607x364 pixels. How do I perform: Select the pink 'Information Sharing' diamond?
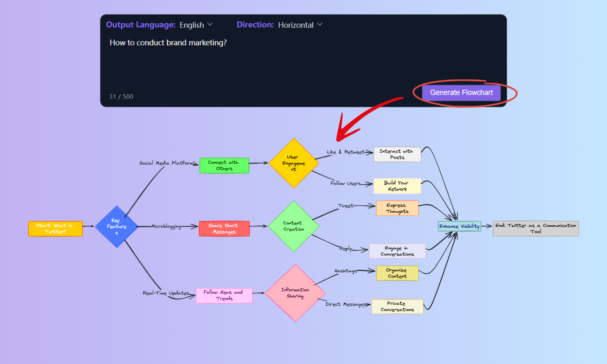[295, 293]
